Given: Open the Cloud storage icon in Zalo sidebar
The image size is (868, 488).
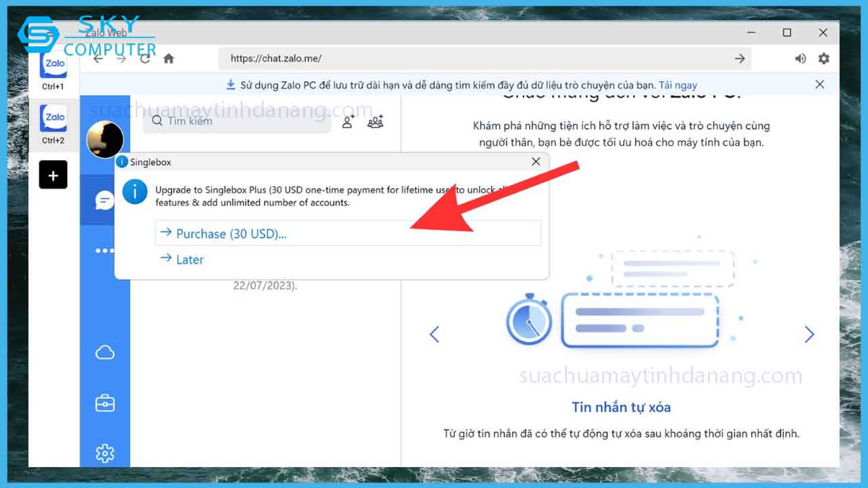Looking at the screenshot, I should click(104, 352).
